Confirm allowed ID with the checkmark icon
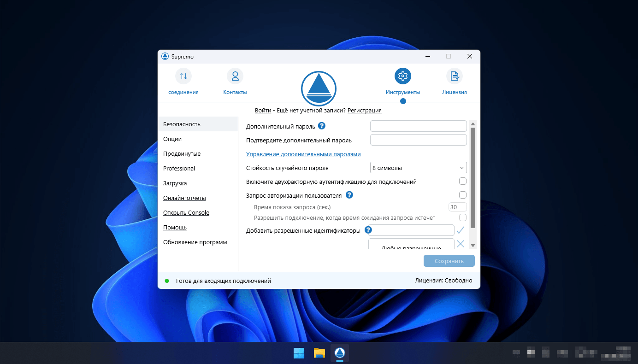This screenshot has width=638, height=364. (461, 230)
